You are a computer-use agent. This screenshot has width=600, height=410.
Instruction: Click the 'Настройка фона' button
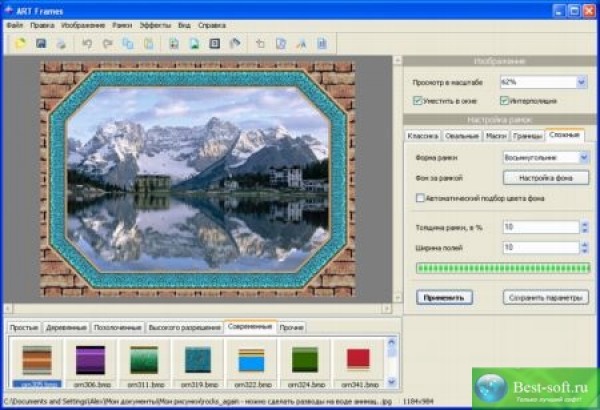(546, 178)
